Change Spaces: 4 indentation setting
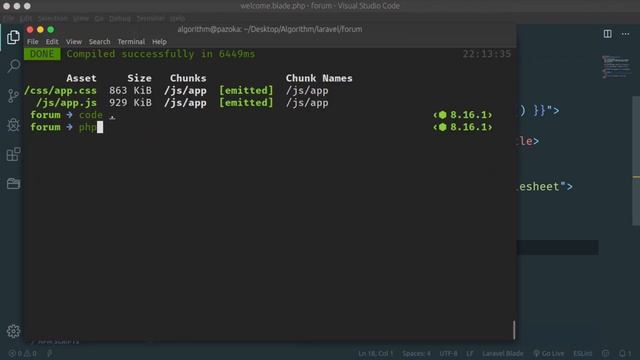 [416, 353]
